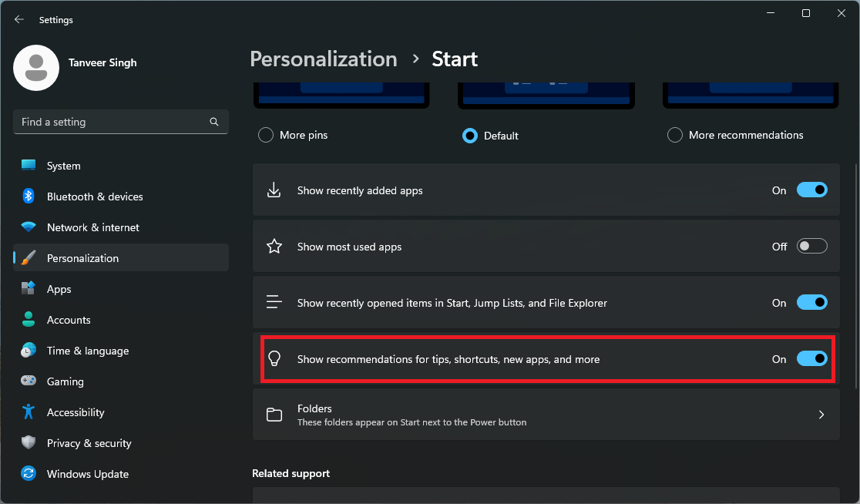This screenshot has width=860, height=504.
Task: Enable Show most used apps
Action: 811,246
